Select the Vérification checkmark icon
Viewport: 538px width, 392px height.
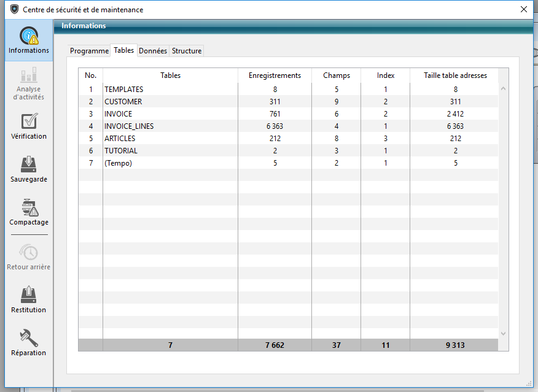click(29, 121)
